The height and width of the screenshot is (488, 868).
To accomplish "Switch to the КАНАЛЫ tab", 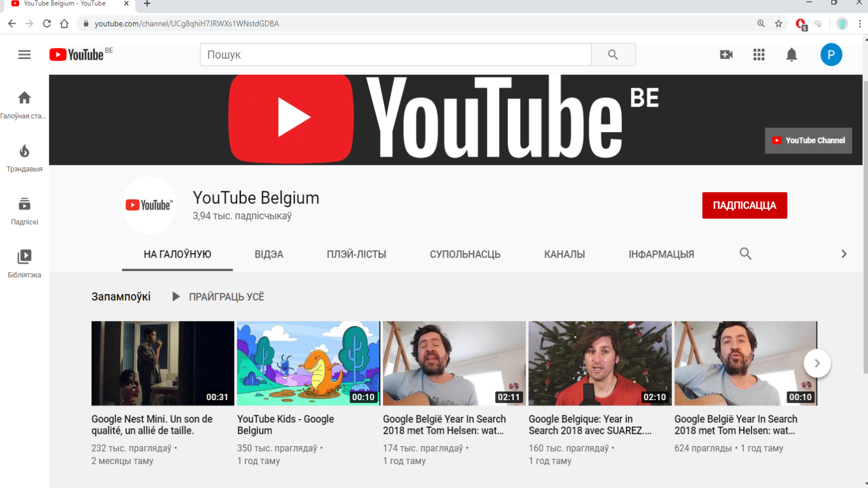I will 564,254.
